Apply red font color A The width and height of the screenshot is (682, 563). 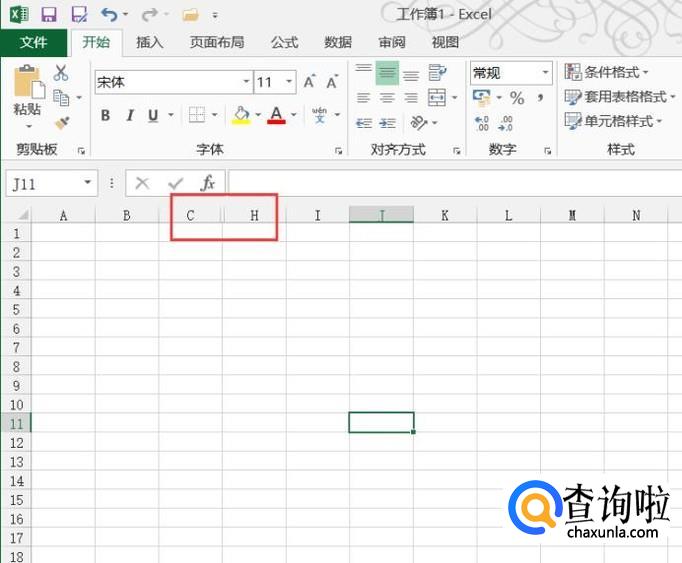click(x=276, y=115)
